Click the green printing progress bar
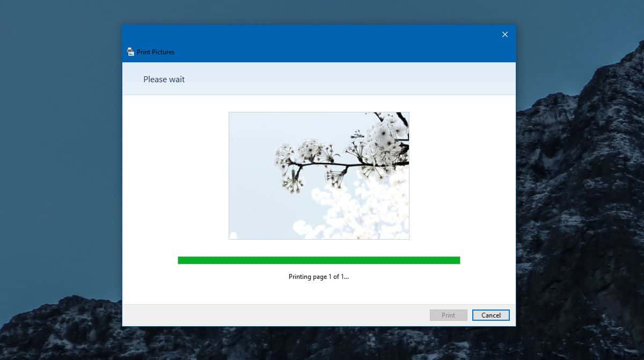Screen dimensions: 644x360 coord(319,260)
